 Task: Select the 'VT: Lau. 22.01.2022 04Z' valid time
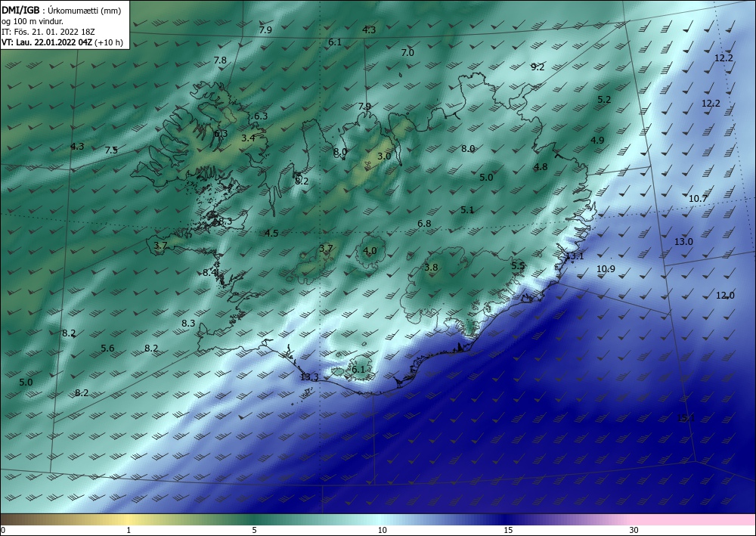click(47, 42)
